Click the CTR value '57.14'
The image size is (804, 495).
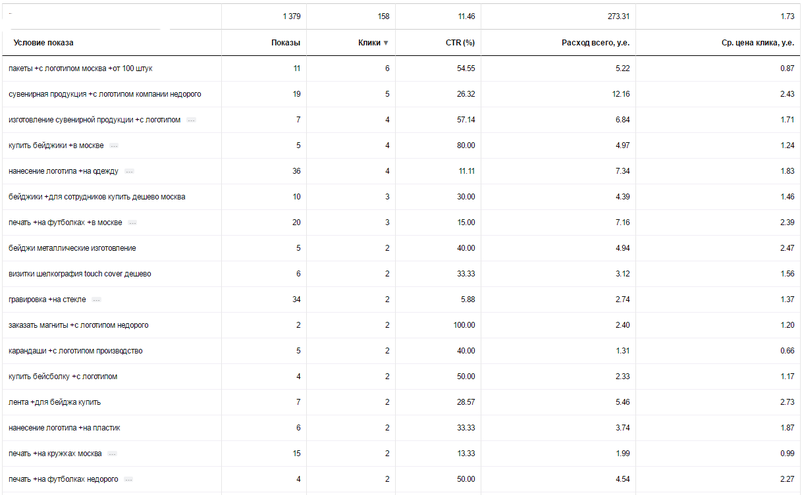(466, 120)
